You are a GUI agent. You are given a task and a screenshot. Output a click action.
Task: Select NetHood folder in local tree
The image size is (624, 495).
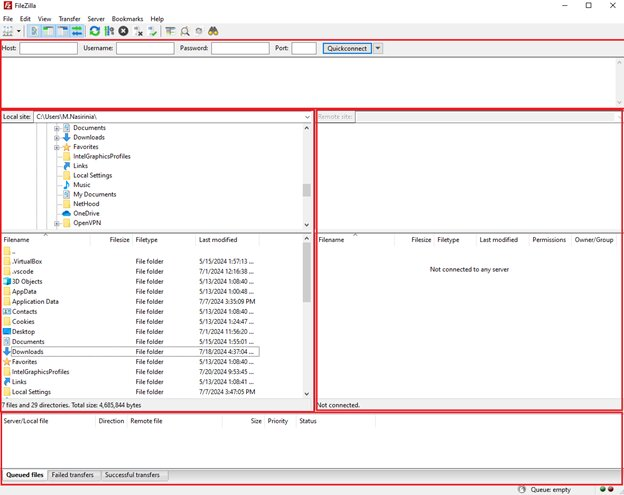tap(86, 204)
